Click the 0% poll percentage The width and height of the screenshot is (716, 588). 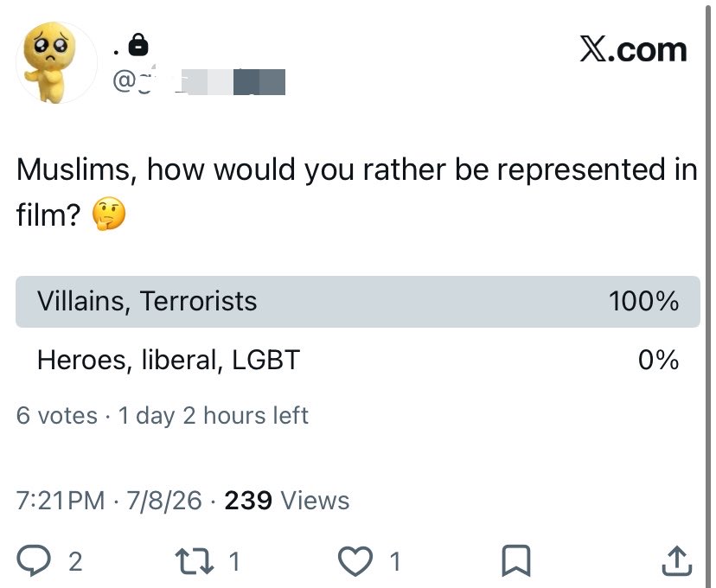pos(658,360)
